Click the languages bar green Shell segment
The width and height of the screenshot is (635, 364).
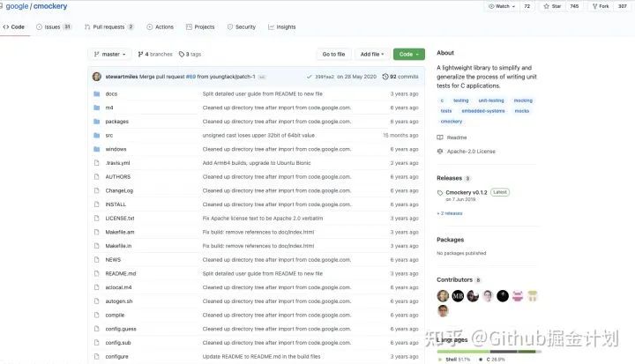coord(463,352)
